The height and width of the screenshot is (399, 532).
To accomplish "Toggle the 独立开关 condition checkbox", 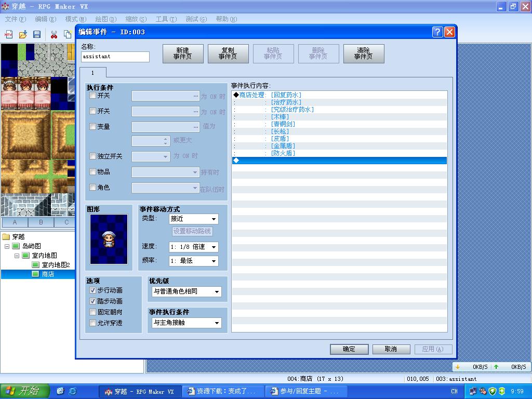I will 92,156.
